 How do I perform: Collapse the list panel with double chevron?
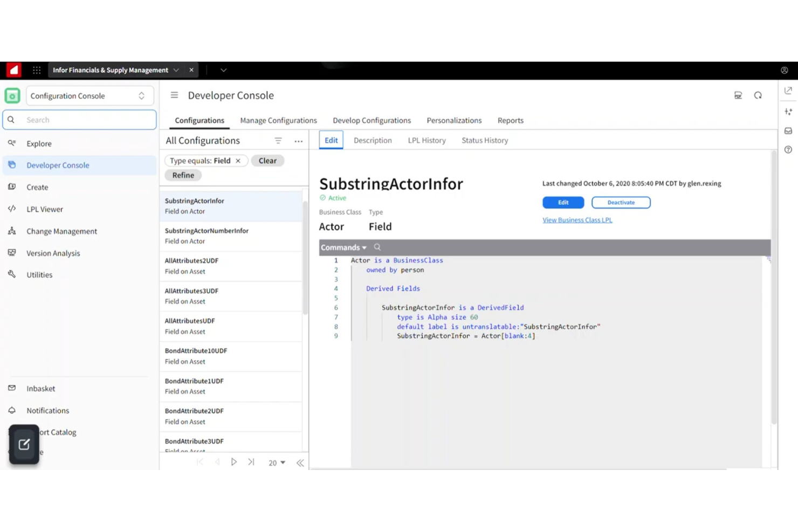tap(300, 462)
